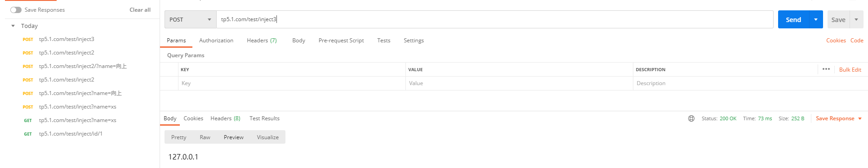The width and height of the screenshot is (868, 168).
Task: Open the request Settings tab
Action: click(414, 41)
